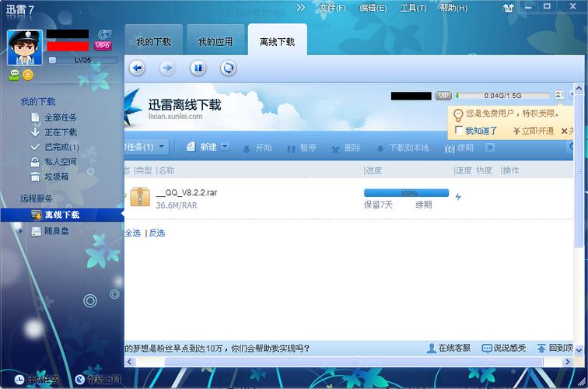The height and width of the screenshot is (389, 588).
Task: Click the 续期 toolbar button
Action: (459, 148)
